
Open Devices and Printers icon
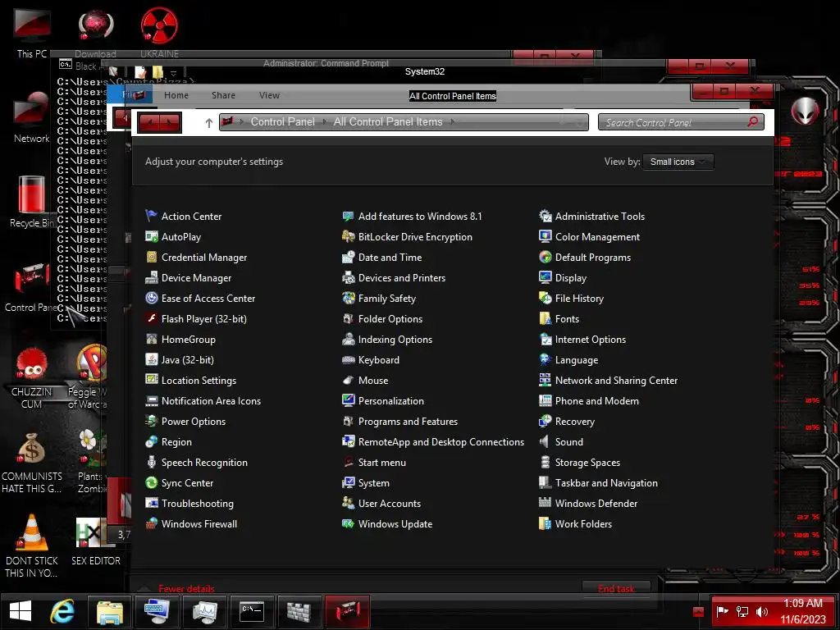(x=348, y=277)
